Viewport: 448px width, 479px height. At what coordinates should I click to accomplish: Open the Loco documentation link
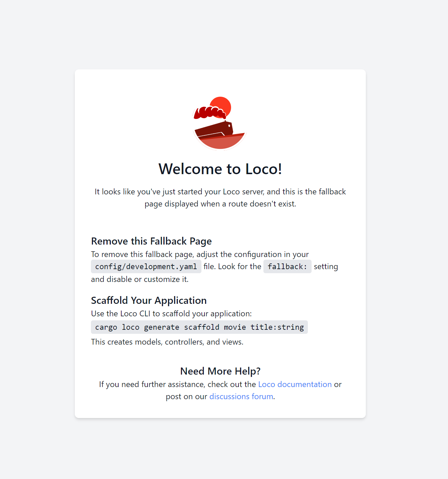pyautogui.click(x=295, y=384)
